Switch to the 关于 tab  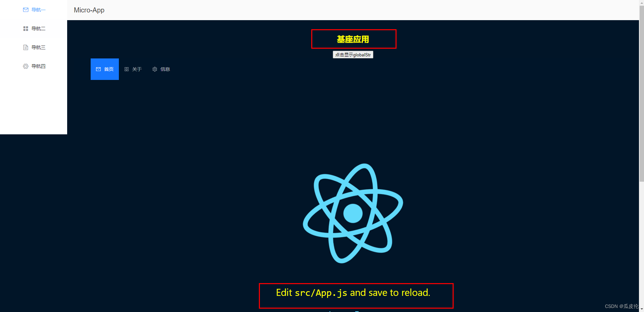pyautogui.click(x=133, y=69)
